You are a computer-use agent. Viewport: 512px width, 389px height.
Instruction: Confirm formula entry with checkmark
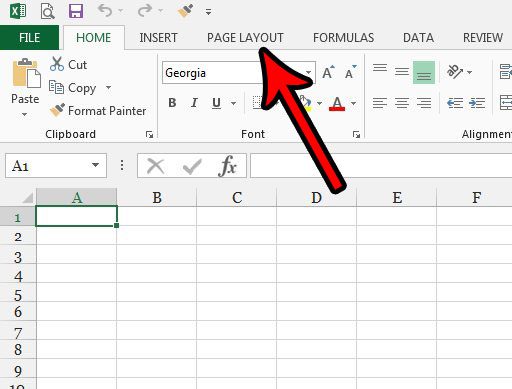click(192, 166)
